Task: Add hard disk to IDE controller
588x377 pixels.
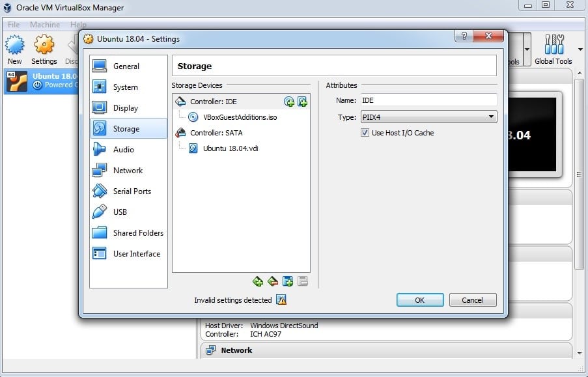Action: 302,102
